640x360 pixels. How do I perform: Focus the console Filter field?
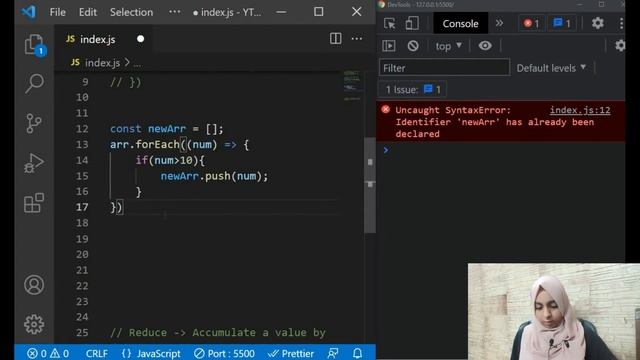click(x=444, y=68)
